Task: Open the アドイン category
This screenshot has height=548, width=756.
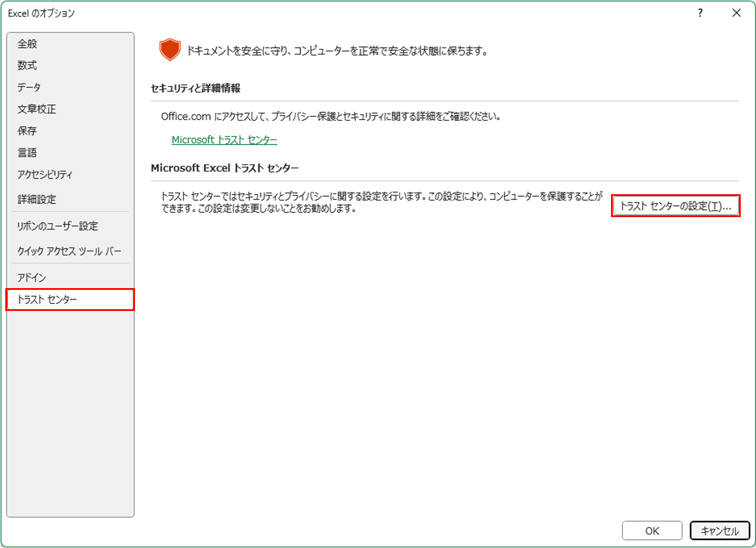Action: click(70, 278)
